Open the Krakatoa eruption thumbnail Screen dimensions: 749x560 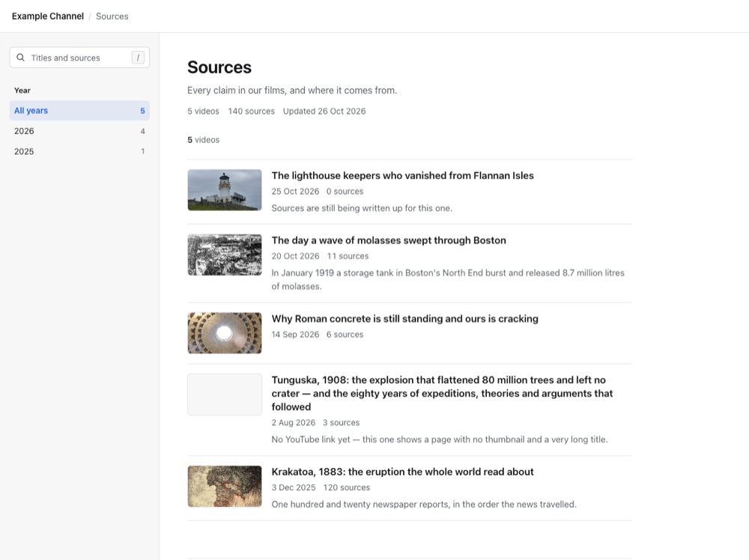[x=225, y=486]
